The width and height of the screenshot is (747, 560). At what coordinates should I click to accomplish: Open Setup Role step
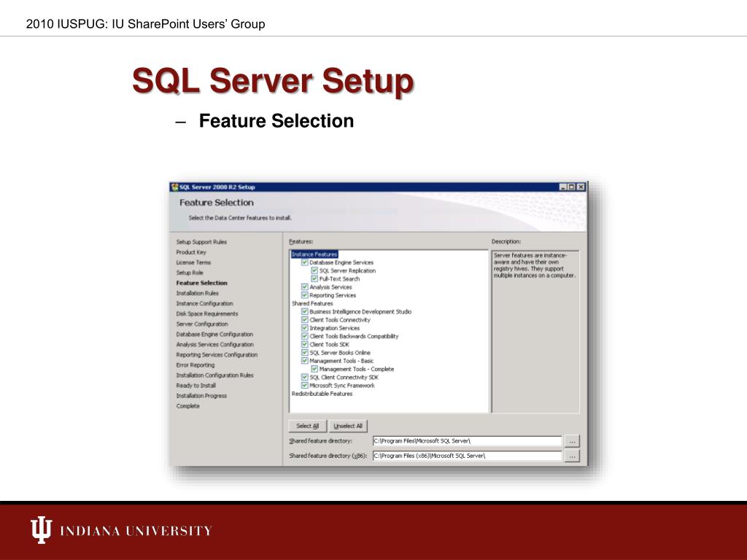click(x=190, y=273)
